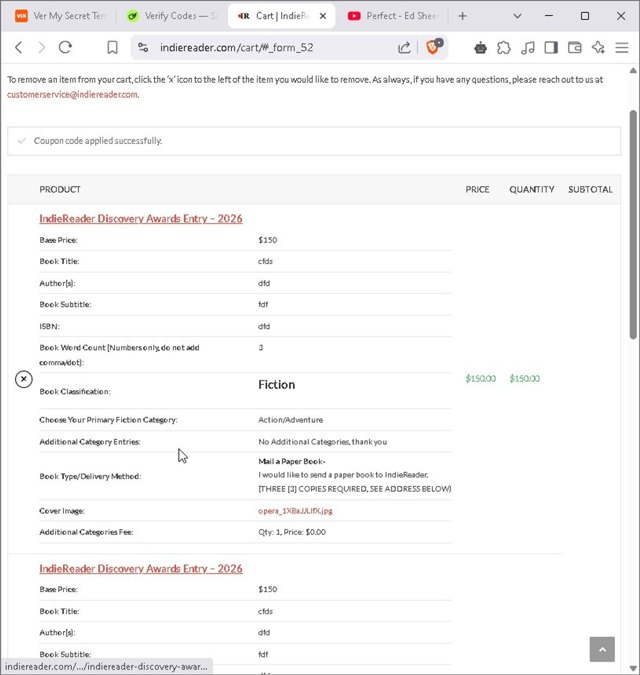640x675 pixels.
Task: Click the green $150.00 price value
Action: (481, 378)
